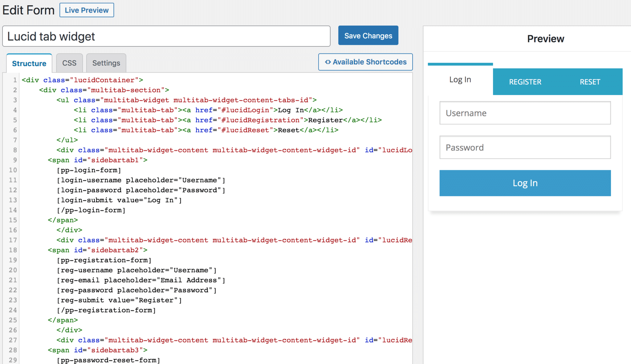Click the <> shortcode icon
Image resolution: width=631 pixels, height=364 pixels.
(x=328, y=62)
